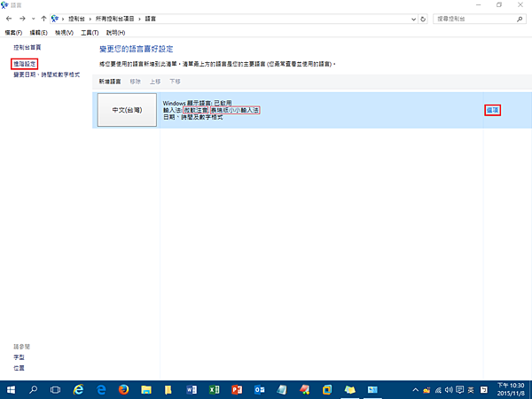Screen dimensions: 532x399
Task: Click 移除 in the language toolbar
Action: pyautogui.click(x=136, y=82)
